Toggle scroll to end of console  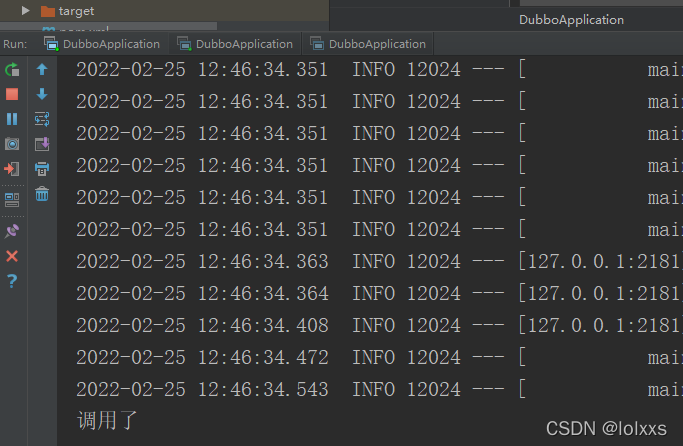coord(42,144)
